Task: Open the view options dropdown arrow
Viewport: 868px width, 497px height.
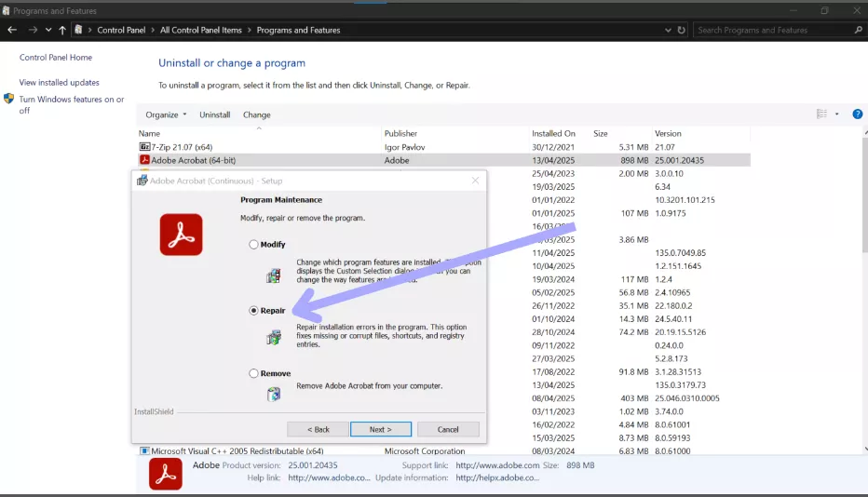Action: coord(837,114)
